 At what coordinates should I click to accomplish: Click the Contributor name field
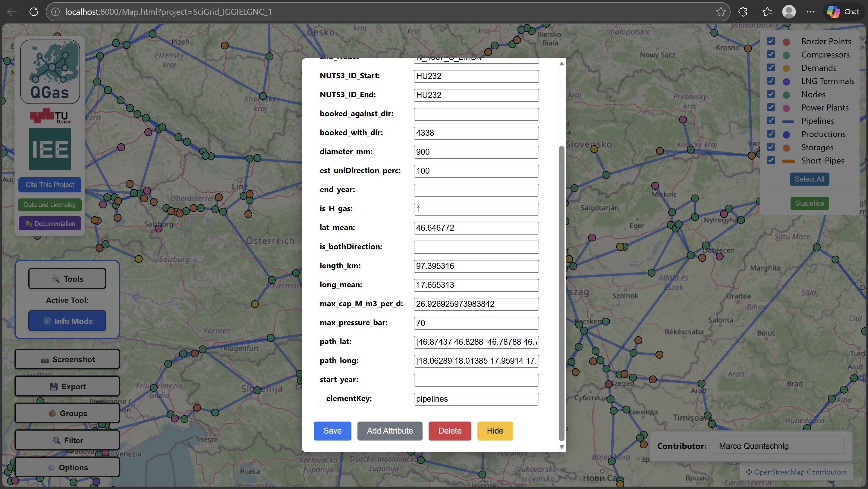tap(779, 446)
